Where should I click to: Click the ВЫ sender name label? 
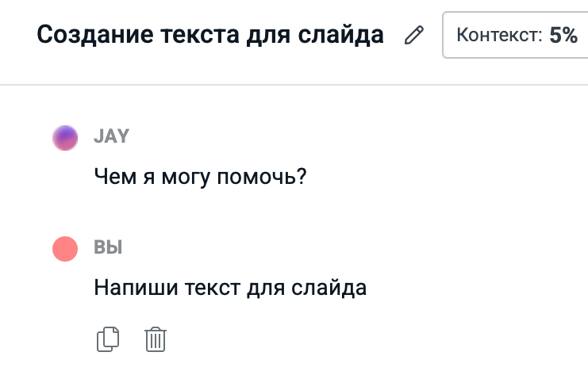tap(108, 247)
